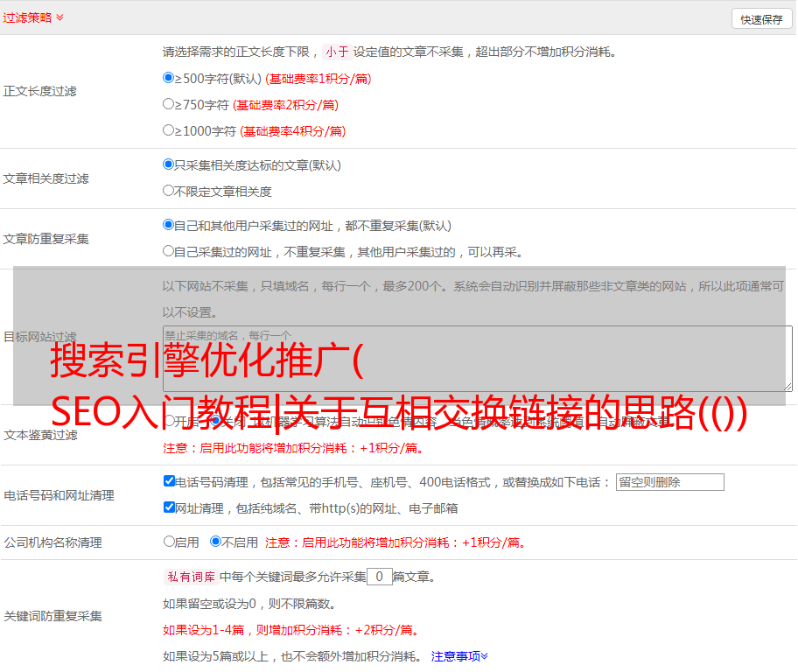The height and width of the screenshot is (672, 798).
Task: Click the 私有词库 tag
Action: [192, 577]
